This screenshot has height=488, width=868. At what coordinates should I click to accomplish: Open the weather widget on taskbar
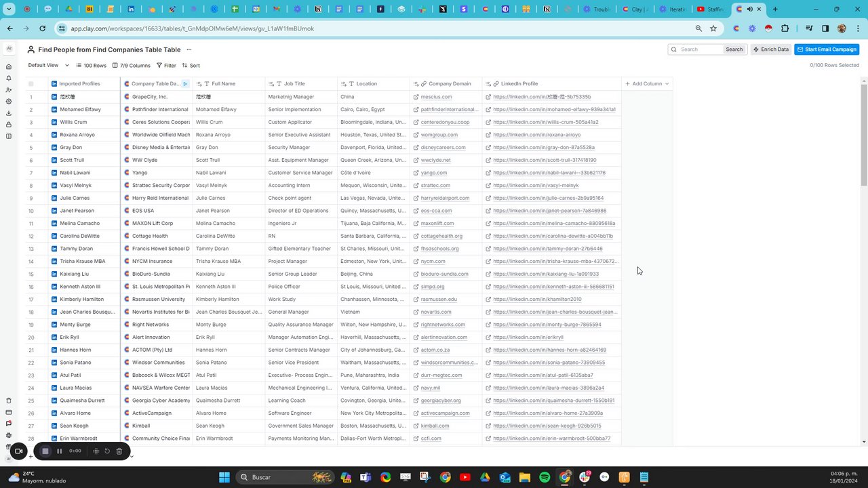tap(37, 477)
